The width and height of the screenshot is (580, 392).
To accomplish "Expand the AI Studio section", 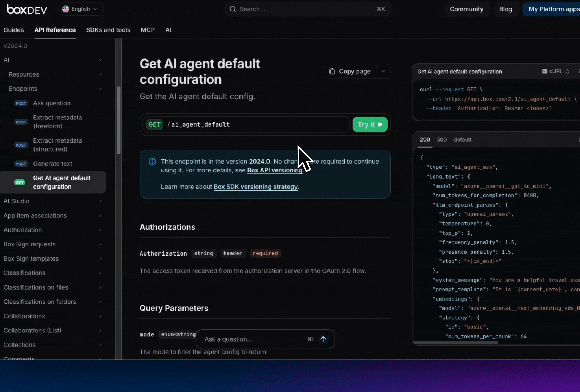I will point(53,201).
